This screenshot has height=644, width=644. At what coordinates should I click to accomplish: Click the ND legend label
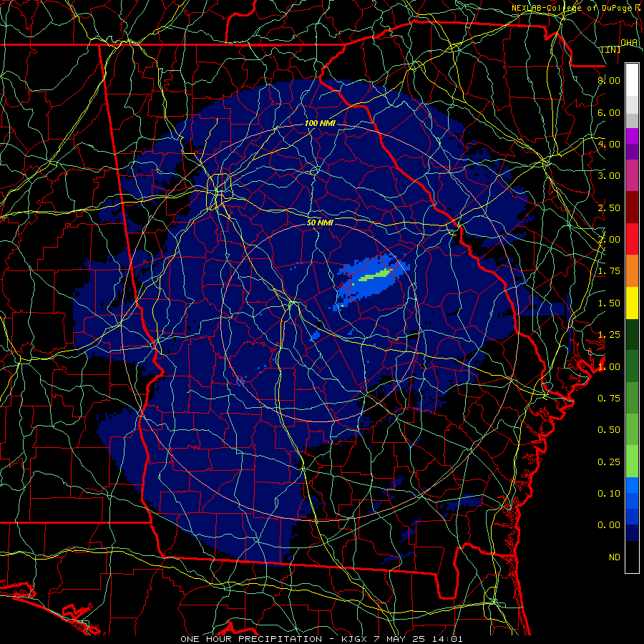(615, 557)
